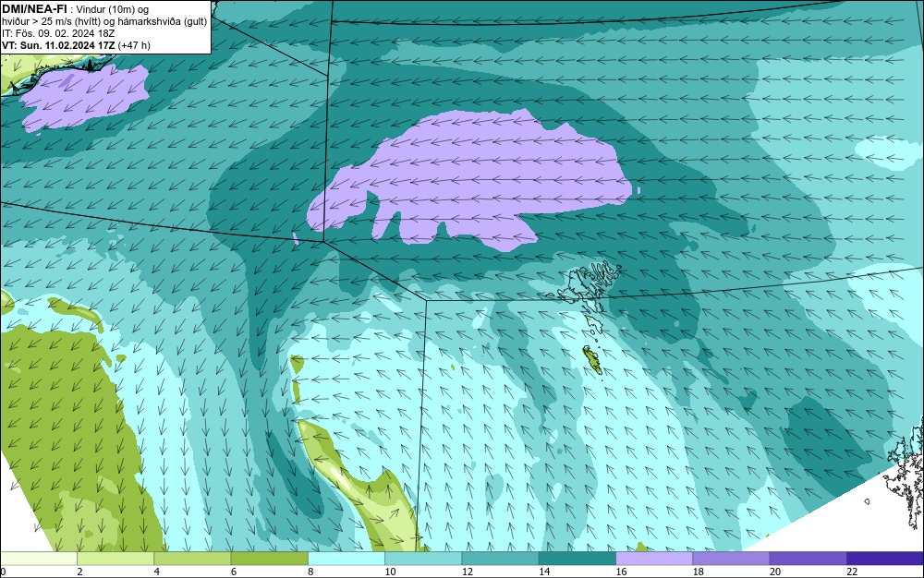This screenshot has height=578, width=924.
Task: Click the large central lavender high-wind area
Action: pos(471,179)
